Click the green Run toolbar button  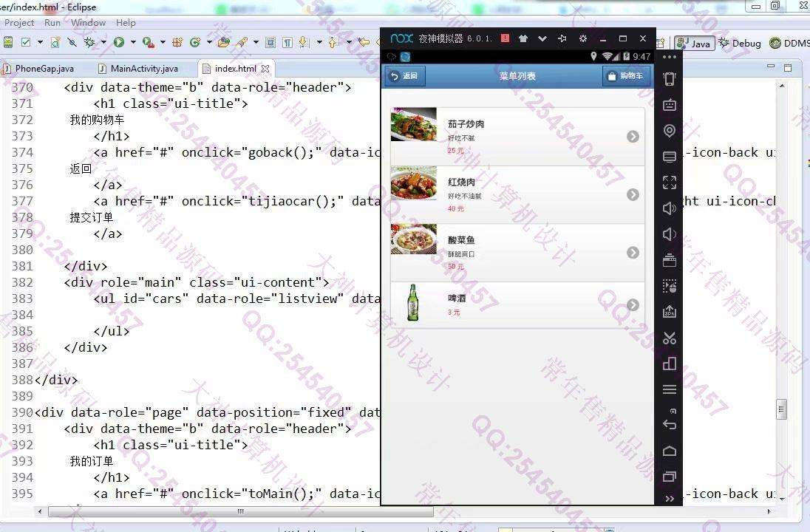click(x=119, y=42)
